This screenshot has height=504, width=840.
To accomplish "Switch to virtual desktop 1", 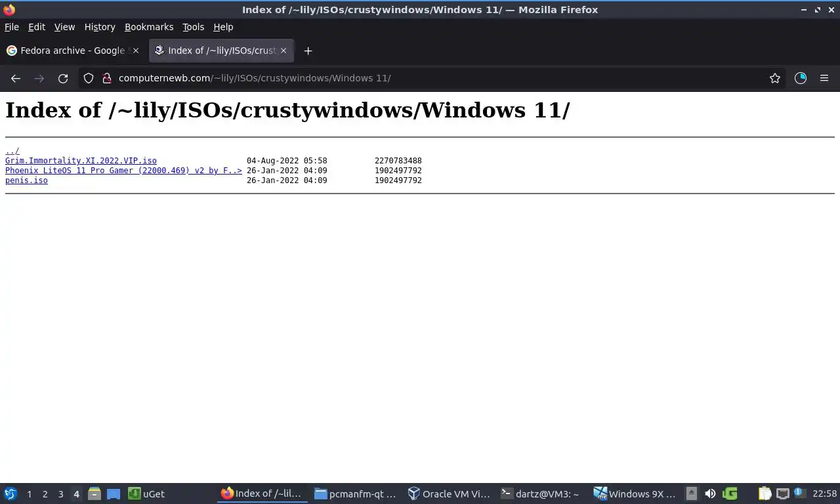I will click(x=29, y=494).
